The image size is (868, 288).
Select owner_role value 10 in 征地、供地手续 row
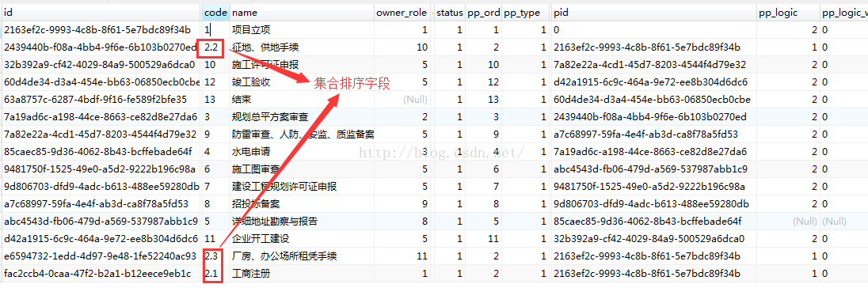click(402, 47)
